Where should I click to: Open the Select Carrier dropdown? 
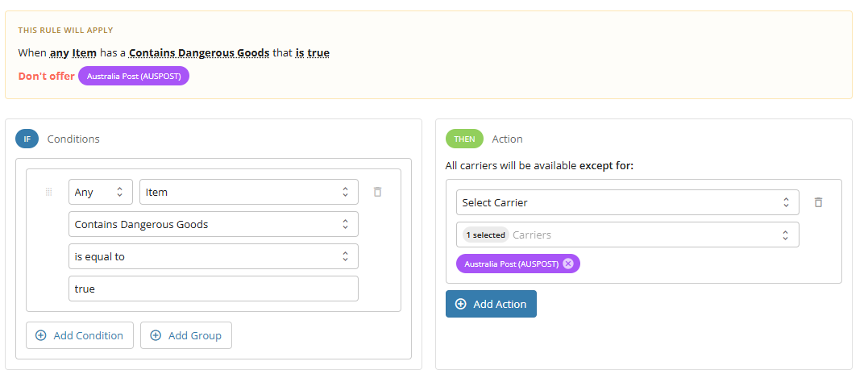(x=628, y=202)
